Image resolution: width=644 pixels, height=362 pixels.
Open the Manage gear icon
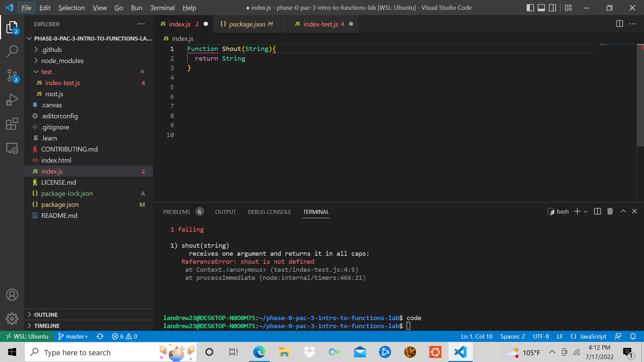[12, 319]
